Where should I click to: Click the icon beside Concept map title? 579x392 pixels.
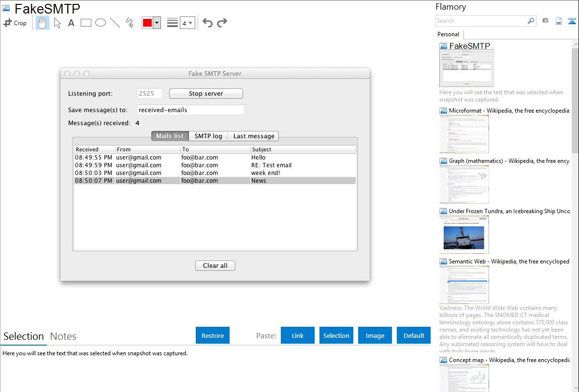click(443, 360)
